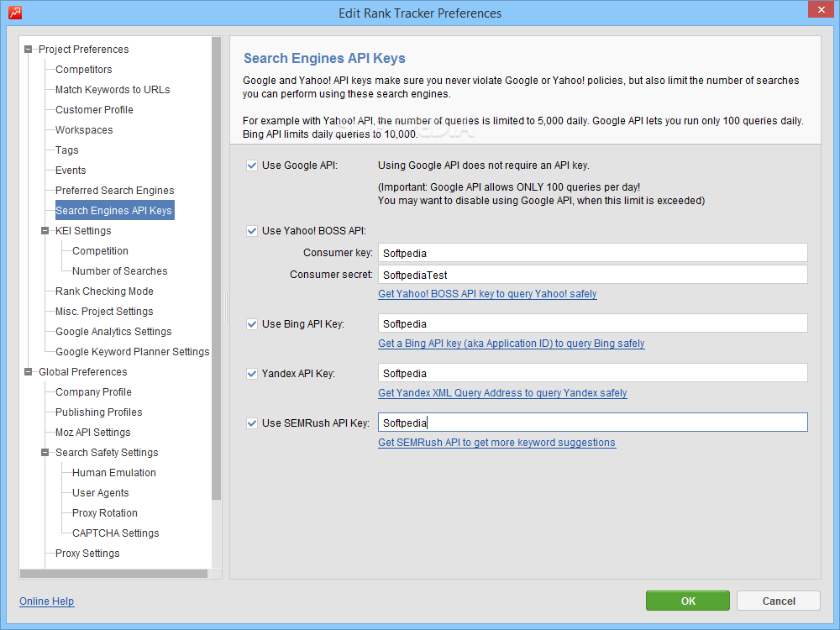Open the Online Help link

46,601
